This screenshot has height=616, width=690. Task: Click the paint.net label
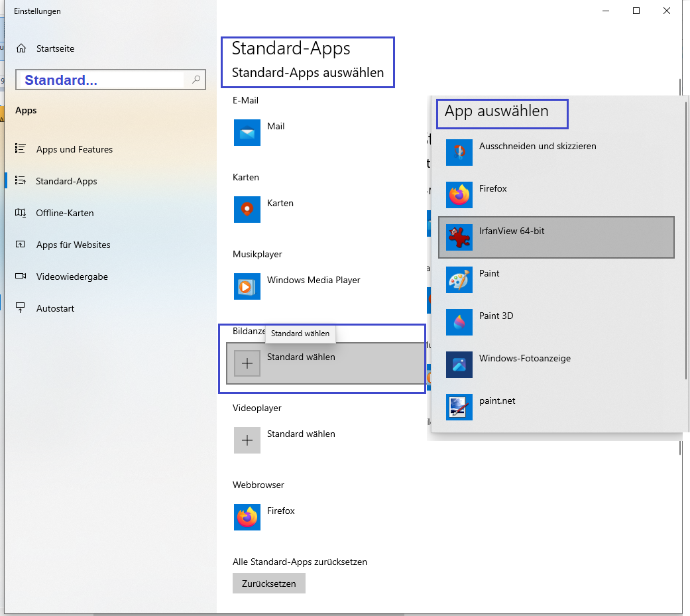pos(497,401)
